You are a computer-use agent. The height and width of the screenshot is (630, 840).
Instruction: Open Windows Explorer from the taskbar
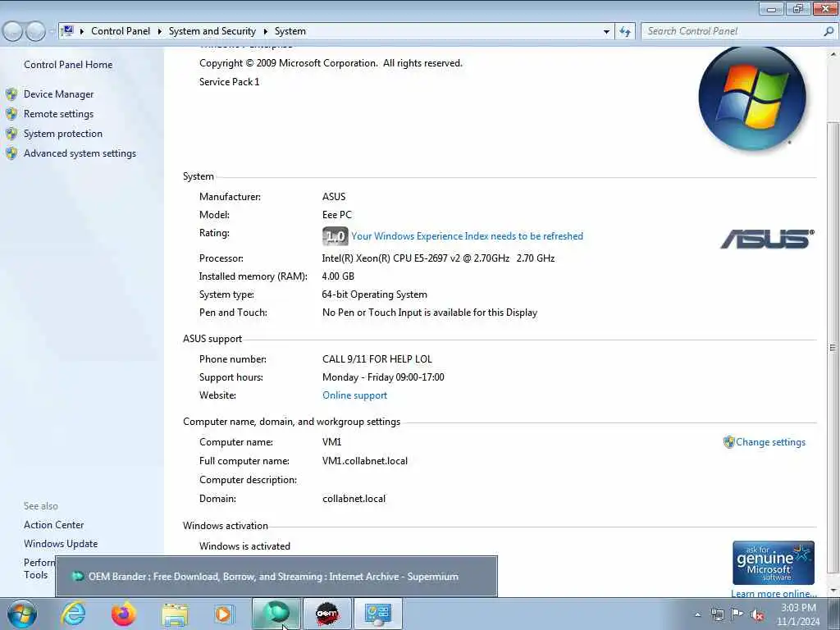(175, 615)
